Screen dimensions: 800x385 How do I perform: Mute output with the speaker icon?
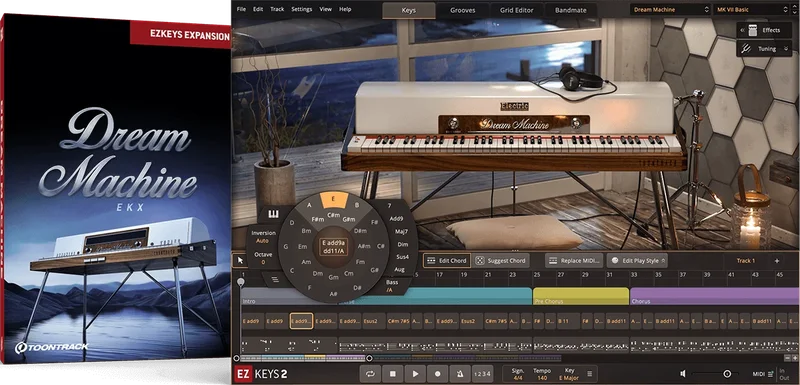[x=683, y=374]
